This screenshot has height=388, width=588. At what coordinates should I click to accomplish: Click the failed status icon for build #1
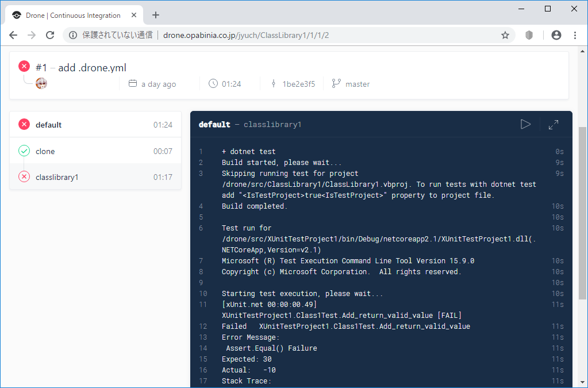click(24, 66)
